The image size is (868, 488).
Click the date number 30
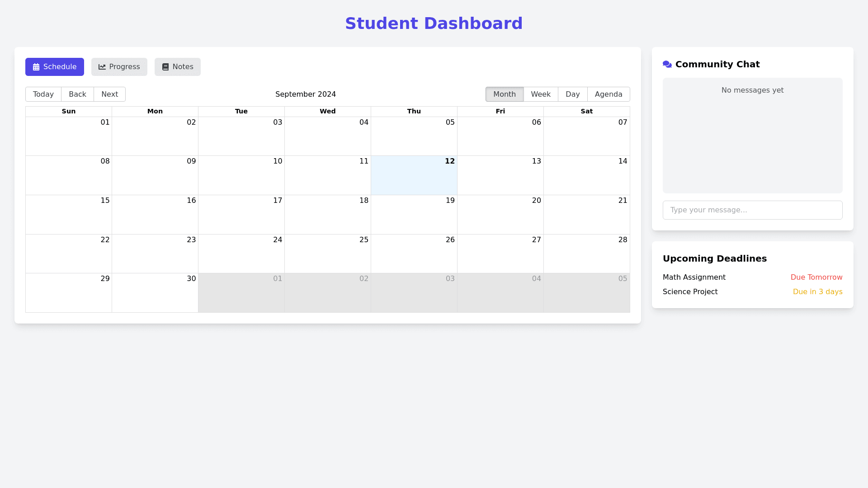click(191, 279)
